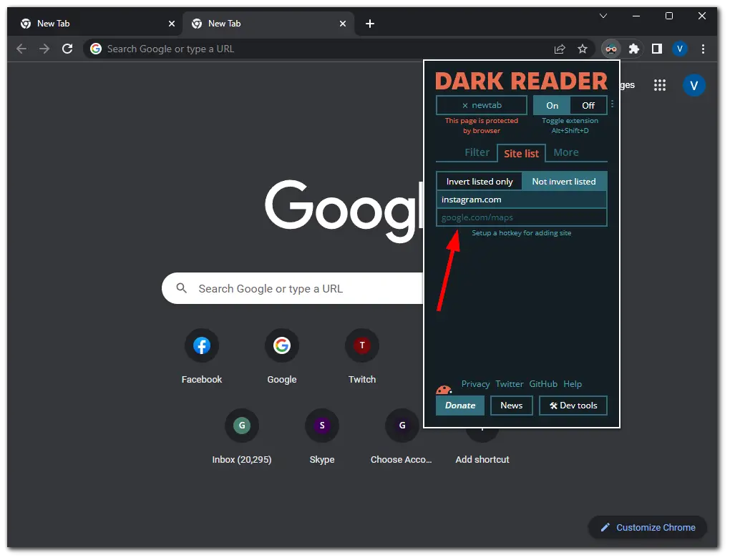Switch to the More tab
The height and width of the screenshot is (560, 730).
tap(565, 152)
